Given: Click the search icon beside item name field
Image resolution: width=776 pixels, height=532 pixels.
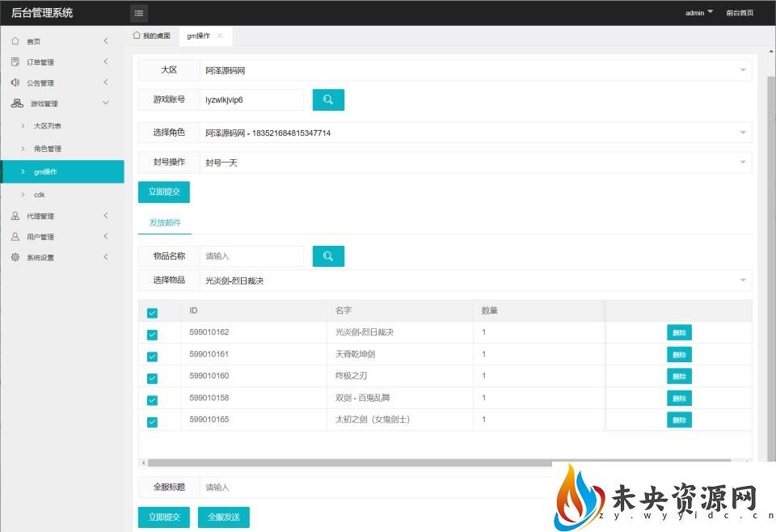Looking at the screenshot, I should click(x=328, y=256).
